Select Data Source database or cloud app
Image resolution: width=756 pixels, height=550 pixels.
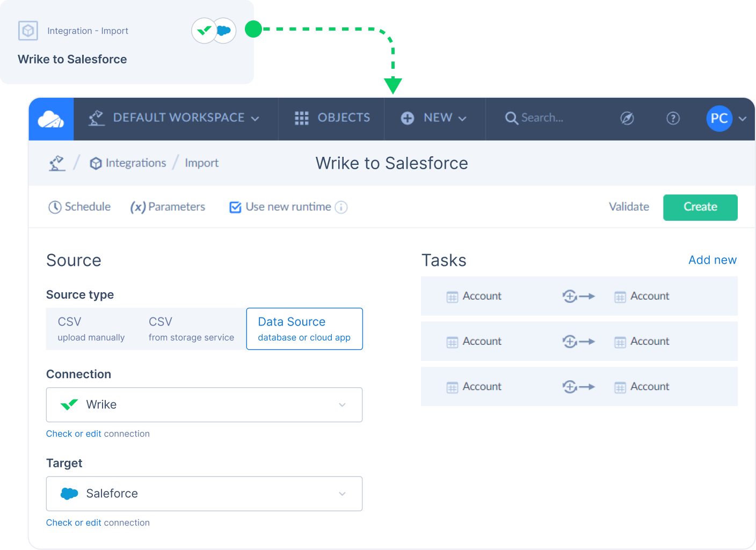point(304,329)
